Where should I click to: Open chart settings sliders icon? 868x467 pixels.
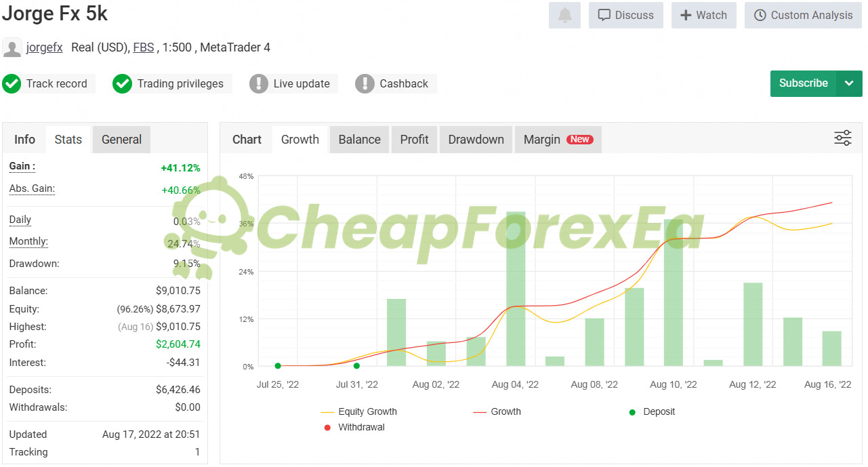pos(843,138)
